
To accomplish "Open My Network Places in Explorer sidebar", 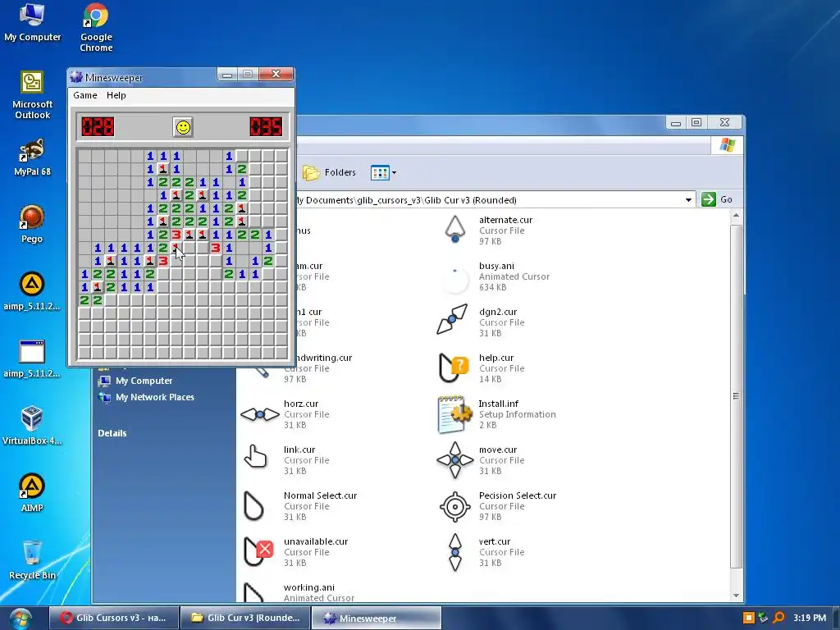I will pyautogui.click(x=146, y=397).
